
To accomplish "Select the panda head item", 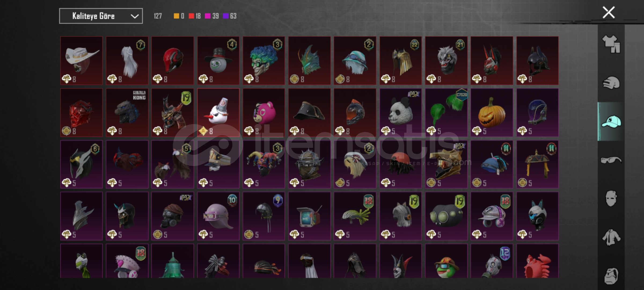I will (x=400, y=113).
